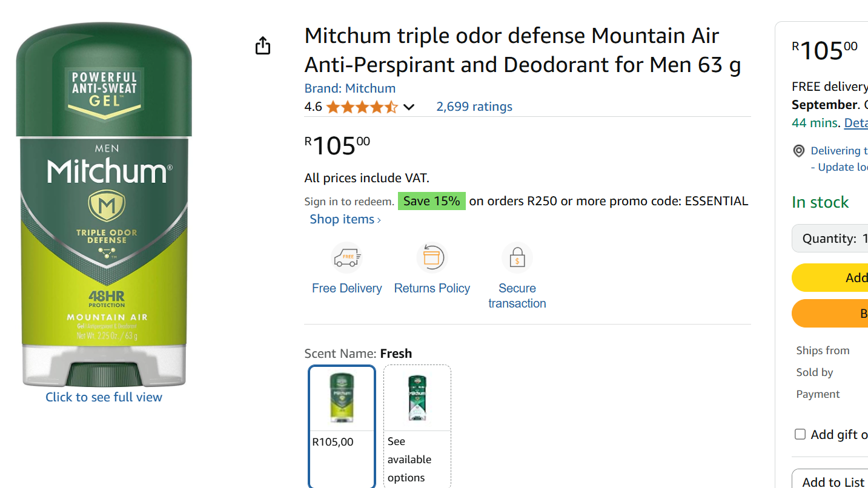Click the star rating icons
868x488 pixels.
[362, 107]
